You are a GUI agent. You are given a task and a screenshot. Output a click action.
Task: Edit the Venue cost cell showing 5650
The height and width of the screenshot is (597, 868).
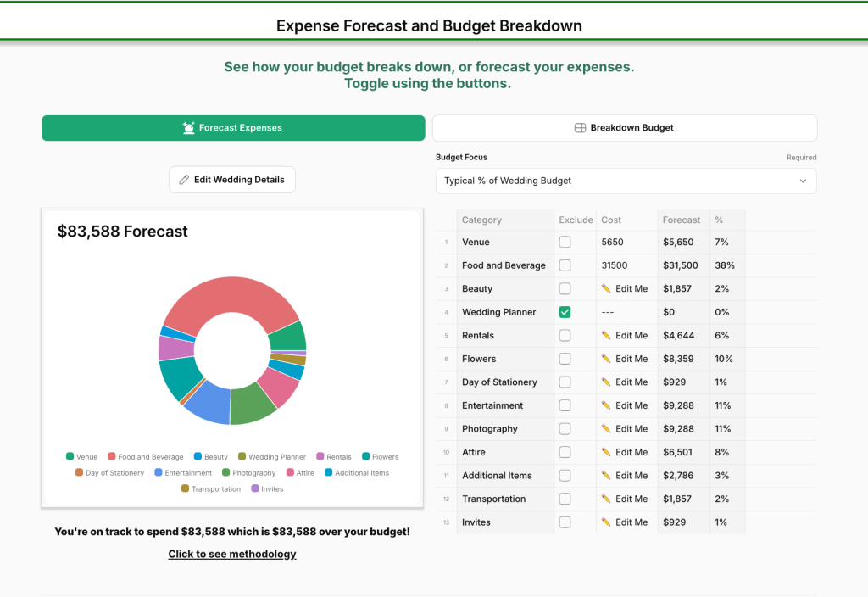pyautogui.click(x=626, y=243)
